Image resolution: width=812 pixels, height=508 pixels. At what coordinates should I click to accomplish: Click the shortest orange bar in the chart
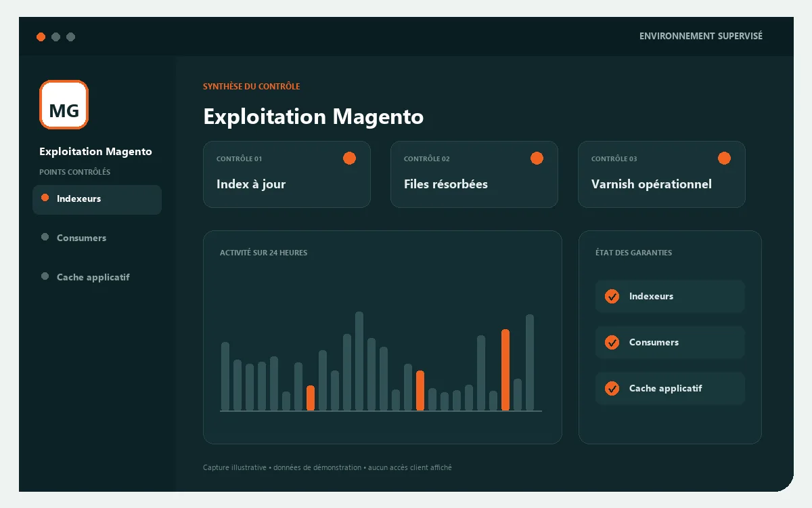pyautogui.click(x=311, y=398)
